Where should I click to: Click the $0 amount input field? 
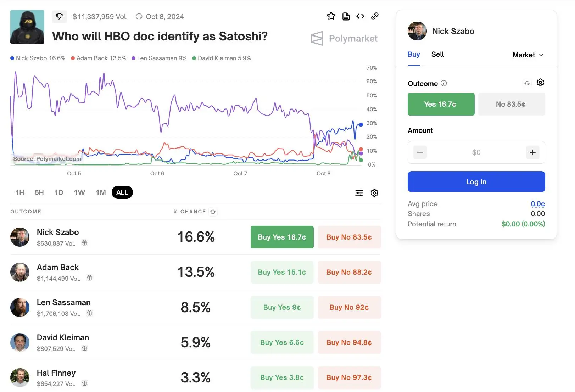pyautogui.click(x=476, y=152)
